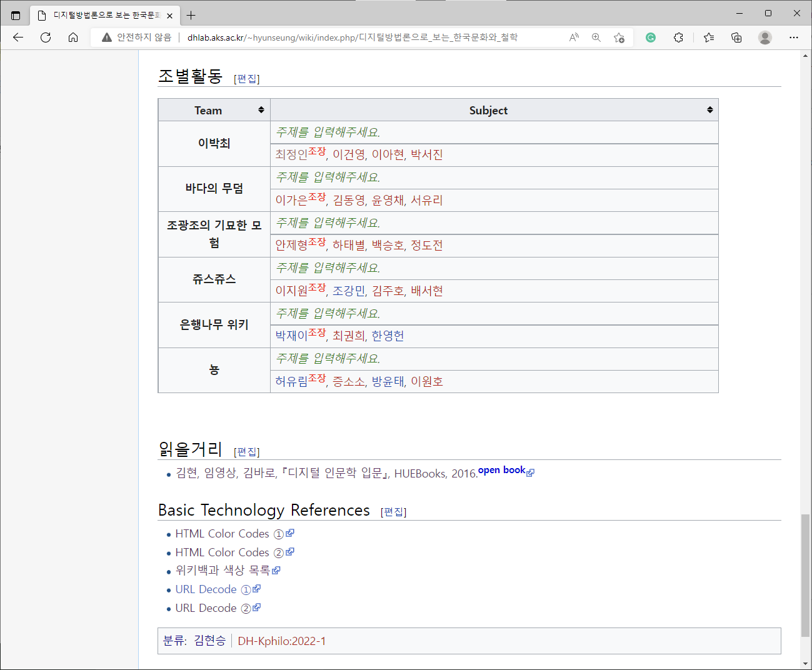Open the Collections icon in toolbar

(736, 37)
